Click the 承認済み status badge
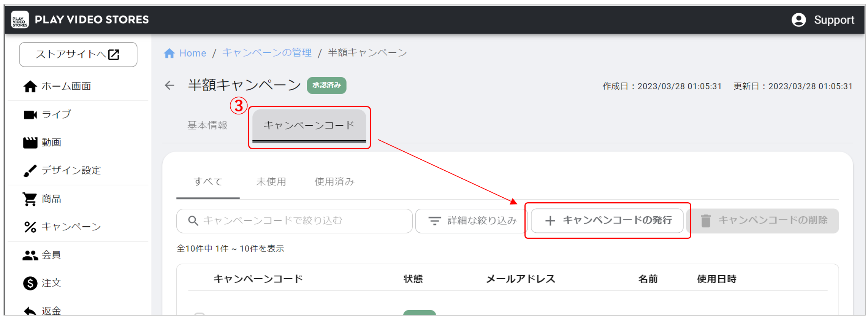The image size is (868, 319). click(x=326, y=85)
